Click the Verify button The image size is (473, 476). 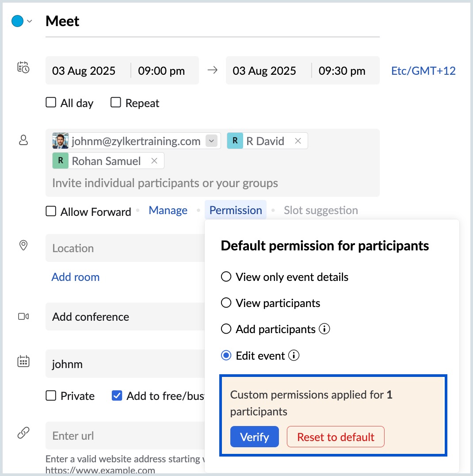click(254, 437)
